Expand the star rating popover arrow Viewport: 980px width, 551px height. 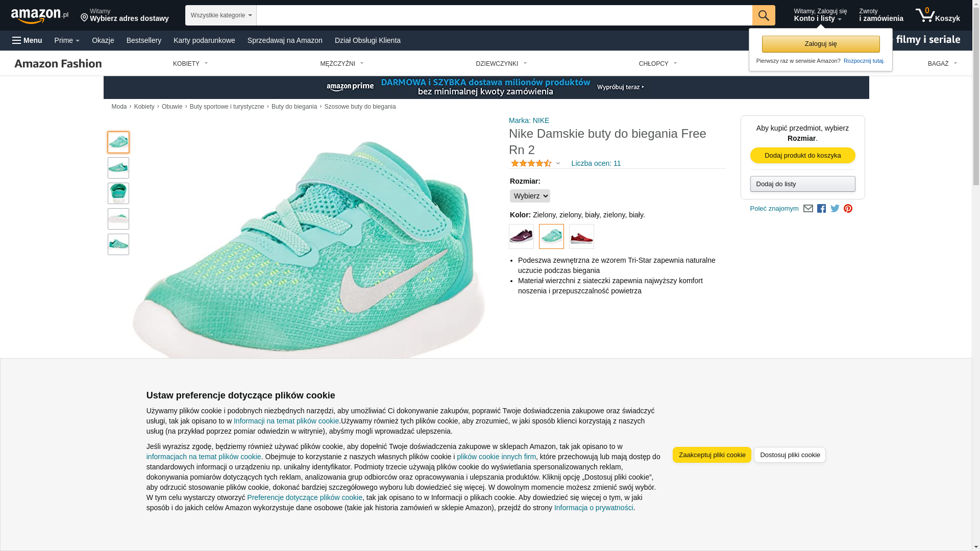point(558,164)
